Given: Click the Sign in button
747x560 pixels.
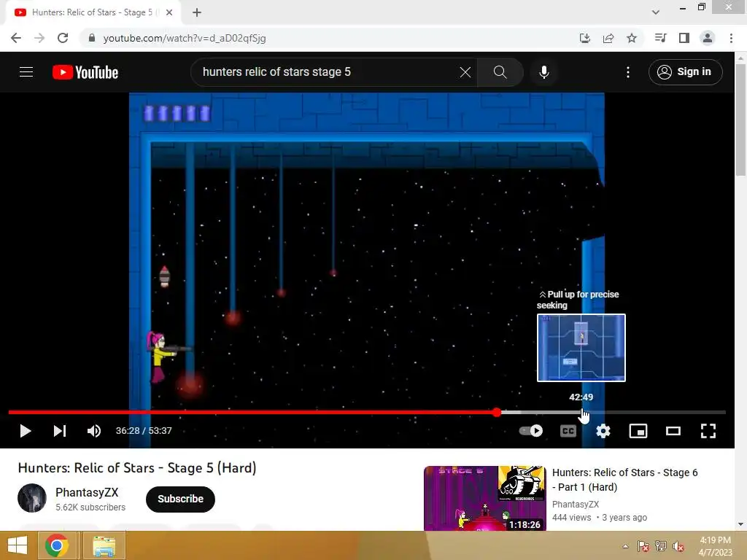Looking at the screenshot, I should click(x=685, y=72).
